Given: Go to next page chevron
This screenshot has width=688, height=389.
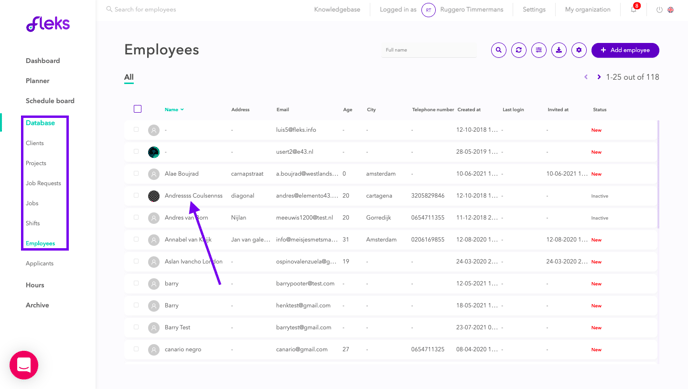Looking at the screenshot, I should click(x=599, y=77).
